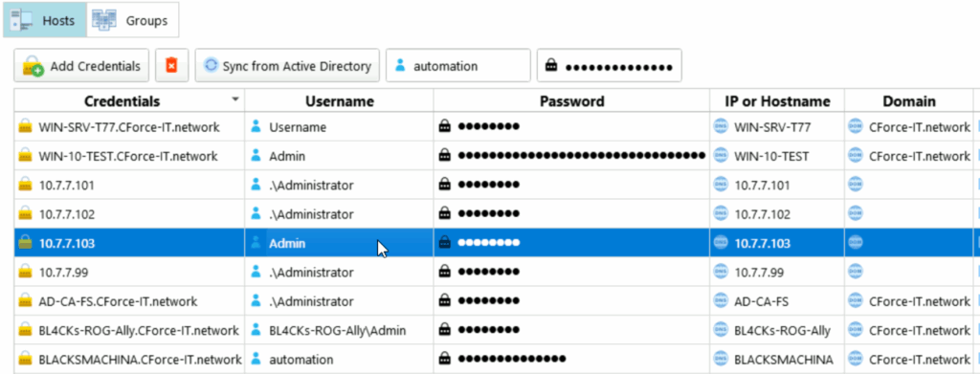Click user icon beside Username in WIN-SRV-T77 row
980x374 pixels.
(x=256, y=127)
